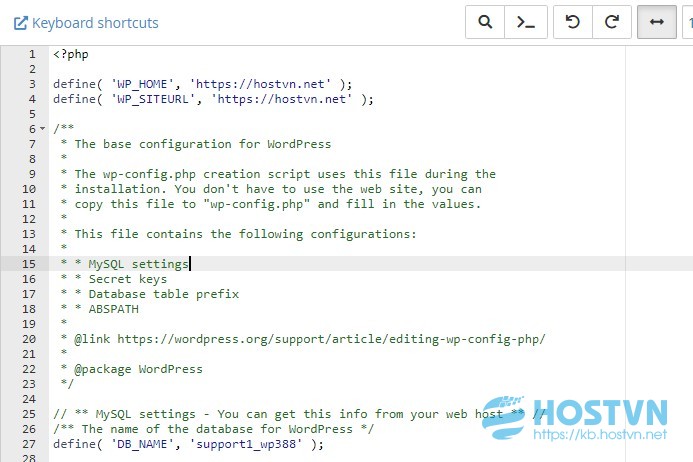The image size is (693, 462).
Task: Click 'The name of the database' comment
Action: [x=213, y=429]
